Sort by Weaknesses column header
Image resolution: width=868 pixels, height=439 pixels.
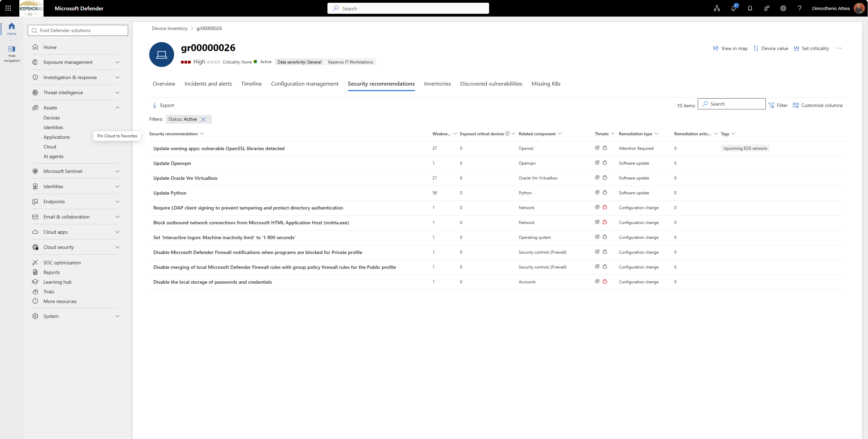(445, 134)
